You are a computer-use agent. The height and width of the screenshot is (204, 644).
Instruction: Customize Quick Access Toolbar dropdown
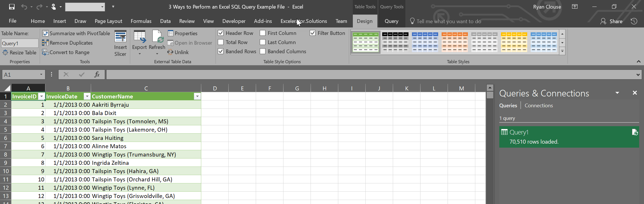click(113, 7)
